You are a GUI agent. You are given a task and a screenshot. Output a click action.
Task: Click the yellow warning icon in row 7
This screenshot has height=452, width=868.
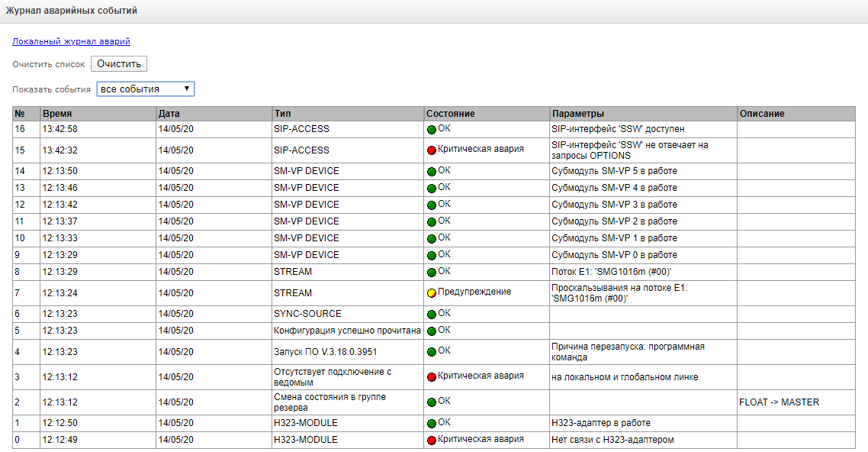[x=432, y=293]
